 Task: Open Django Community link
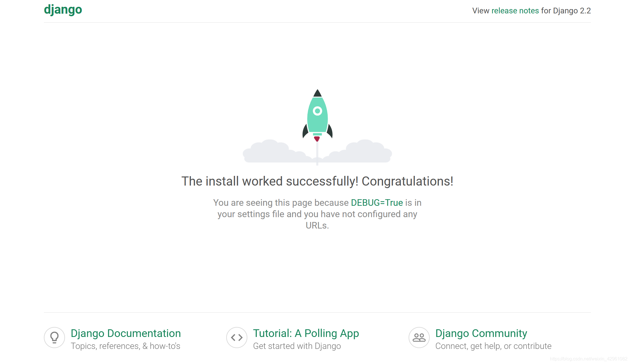click(x=481, y=334)
